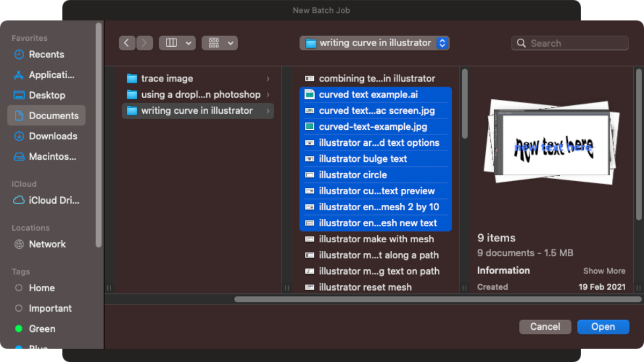Viewport: 644px width, 362px height.
Task: Select the illustrator bulge text file
Action: coord(376,159)
